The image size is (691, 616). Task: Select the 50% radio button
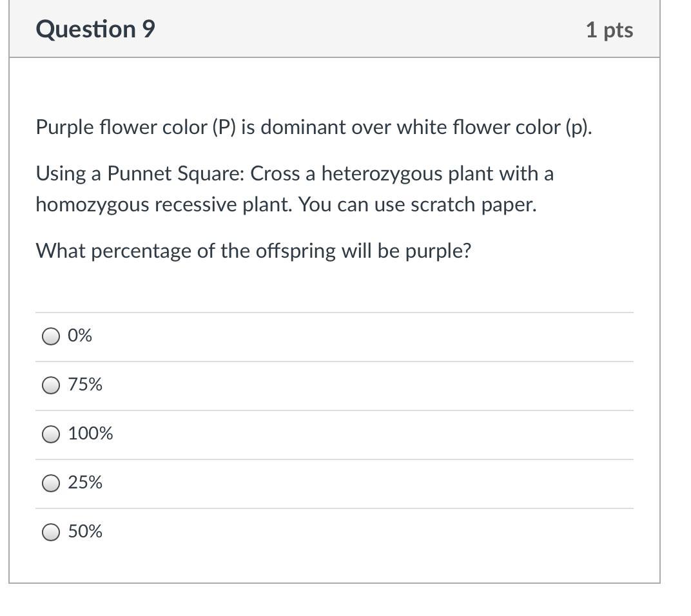click(51, 532)
